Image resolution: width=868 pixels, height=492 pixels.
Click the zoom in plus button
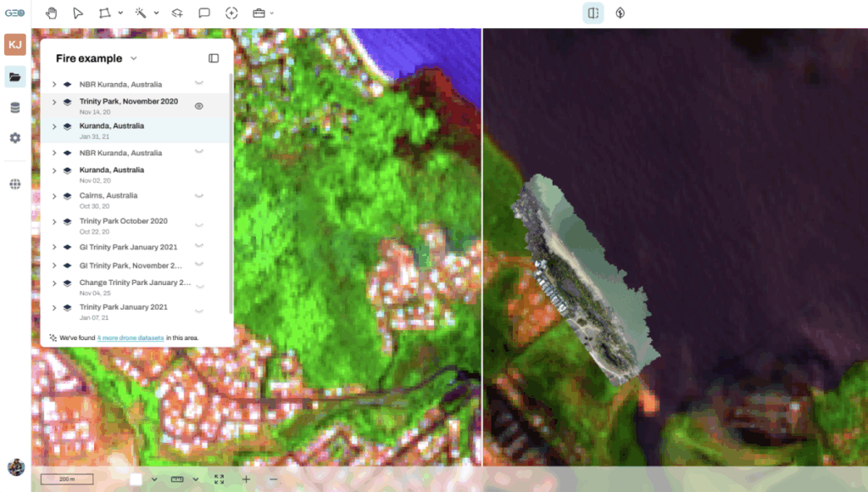(246, 479)
